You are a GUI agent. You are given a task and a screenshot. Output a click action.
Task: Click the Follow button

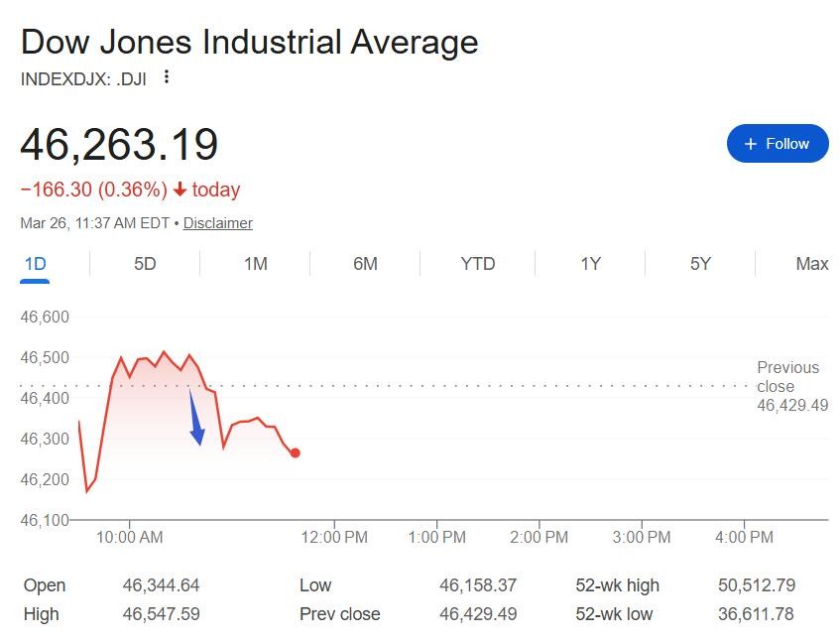point(777,144)
